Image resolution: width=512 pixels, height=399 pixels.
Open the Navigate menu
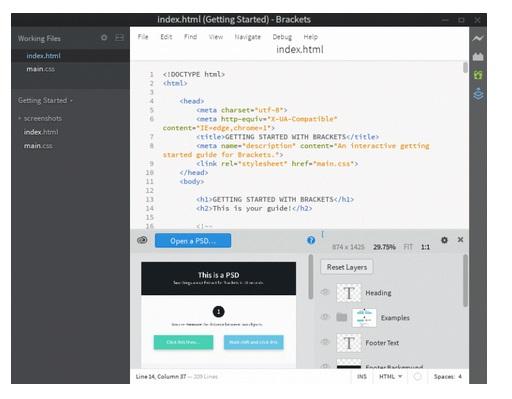(x=247, y=37)
